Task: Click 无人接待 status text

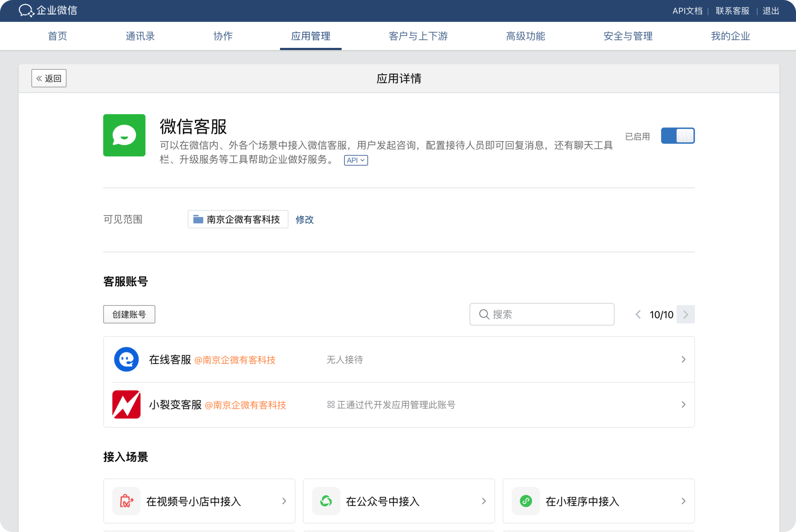Action: [x=345, y=360]
